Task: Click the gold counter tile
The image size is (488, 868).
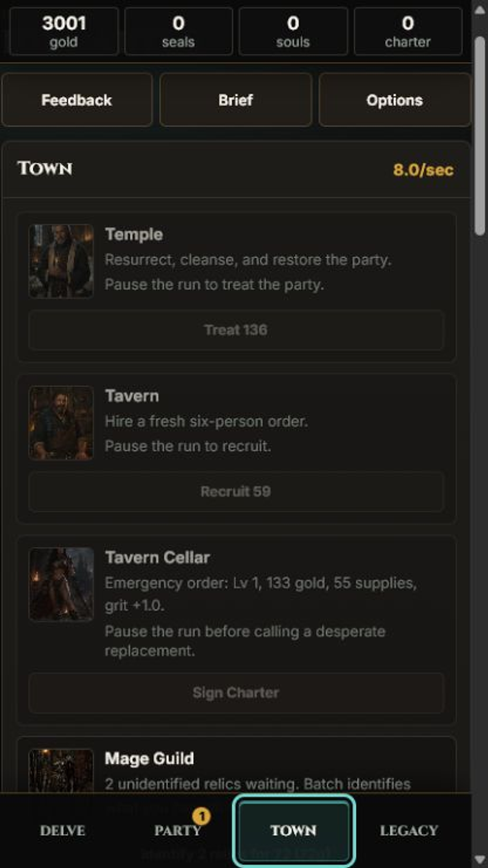Action: click(64, 31)
